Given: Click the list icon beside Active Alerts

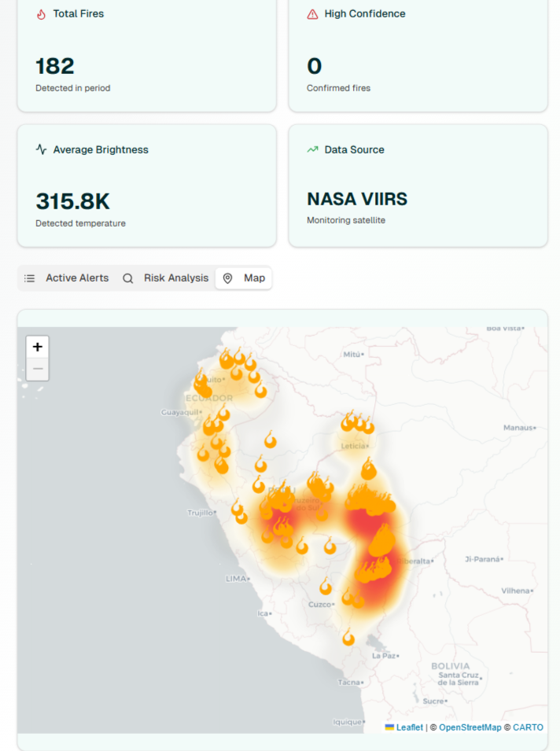Looking at the screenshot, I should pos(29,278).
